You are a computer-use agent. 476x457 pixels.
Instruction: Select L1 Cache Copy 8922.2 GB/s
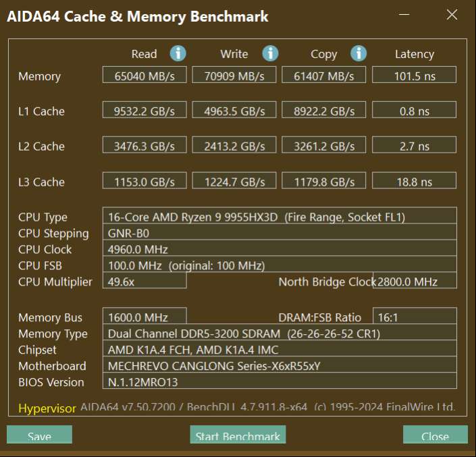323,110
